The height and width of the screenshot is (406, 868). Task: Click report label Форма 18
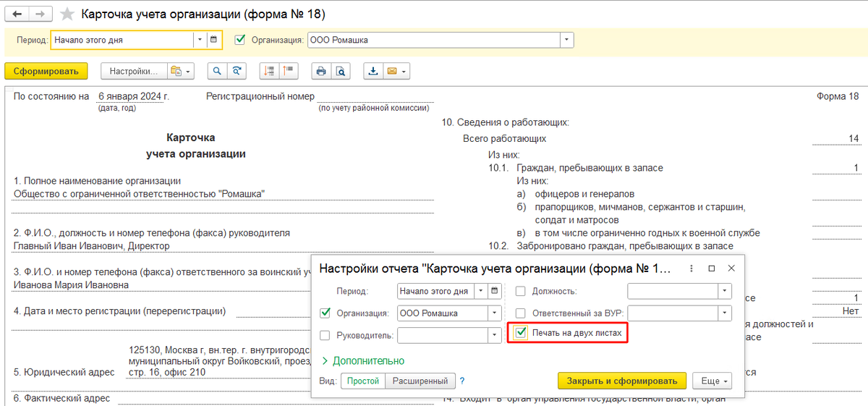[x=838, y=96]
